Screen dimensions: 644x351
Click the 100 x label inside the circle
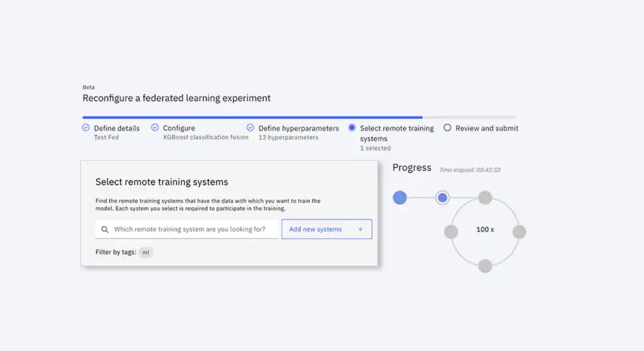click(x=485, y=229)
